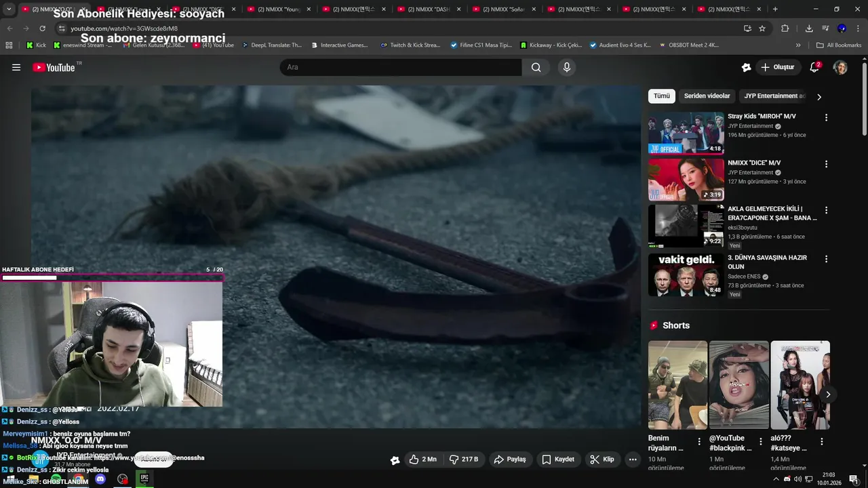The height and width of the screenshot is (488, 868).
Task: Open the YouTube notifications bell
Action: point(814,67)
